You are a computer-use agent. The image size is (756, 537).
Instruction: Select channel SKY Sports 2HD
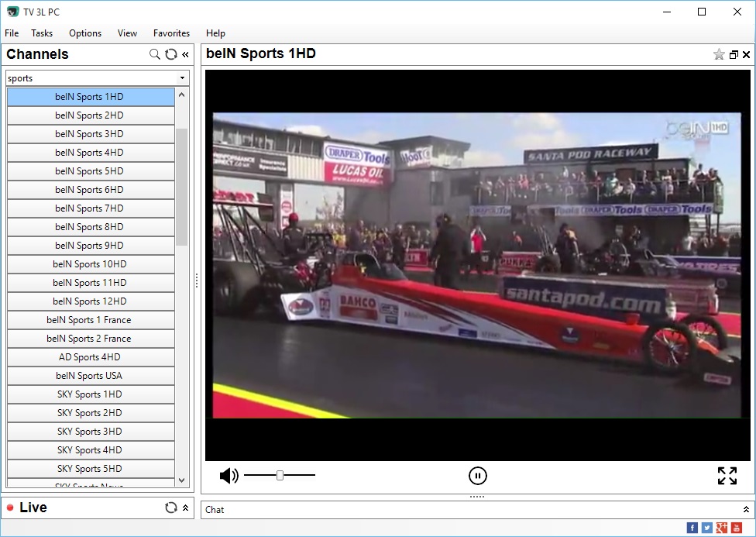tap(91, 412)
